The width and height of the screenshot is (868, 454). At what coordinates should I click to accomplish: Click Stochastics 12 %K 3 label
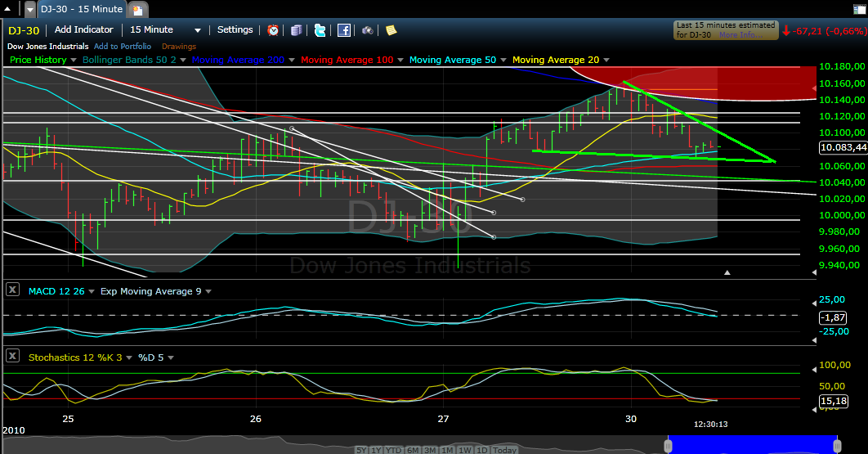click(75, 357)
